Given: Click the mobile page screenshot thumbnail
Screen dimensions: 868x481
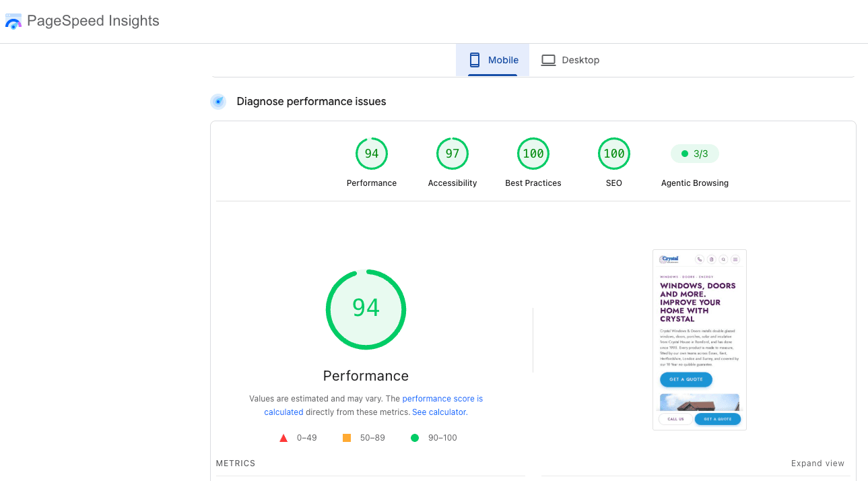Looking at the screenshot, I should coord(700,340).
